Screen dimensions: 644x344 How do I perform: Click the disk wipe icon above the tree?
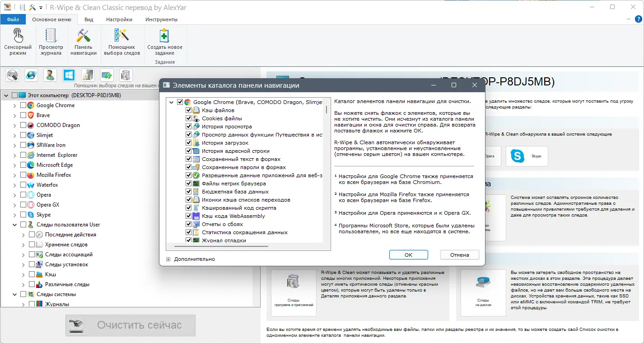(12, 75)
